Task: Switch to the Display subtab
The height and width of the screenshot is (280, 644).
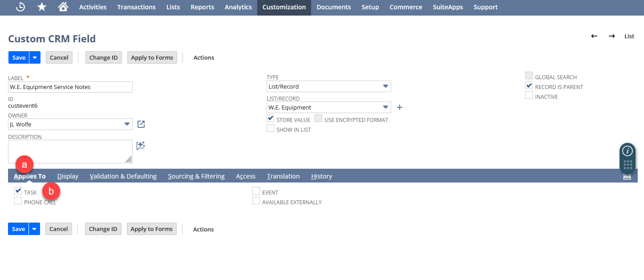Action: coord(68,176)
